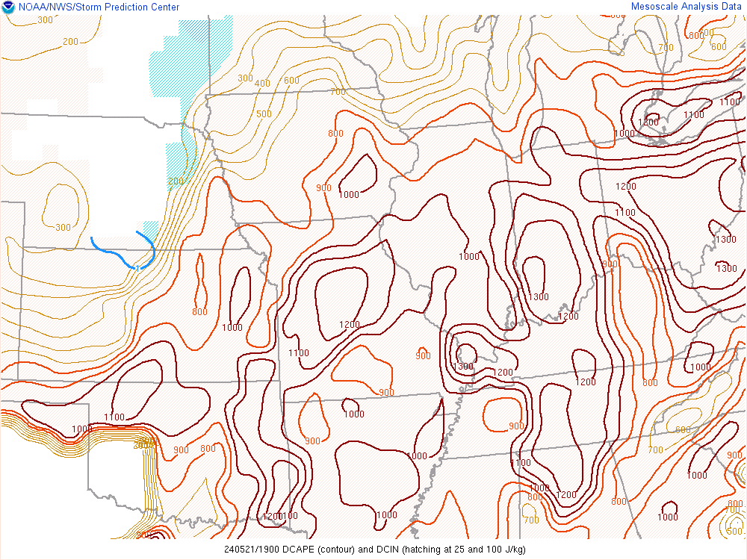Viewport: 747px width, 560px height.
Task: Click the NOAA logo emblem
Action: (7, 7)
